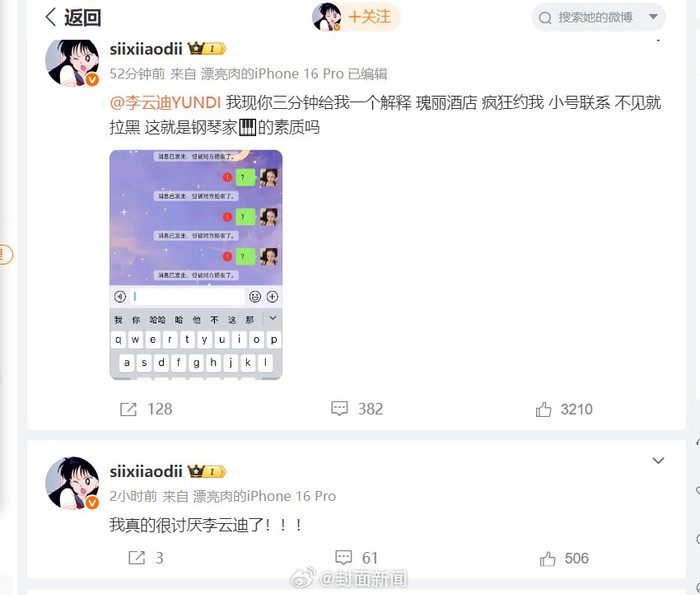Expand the first post's top-right options menu
Screen dimensions: 700x595
(x=658, y=39)
